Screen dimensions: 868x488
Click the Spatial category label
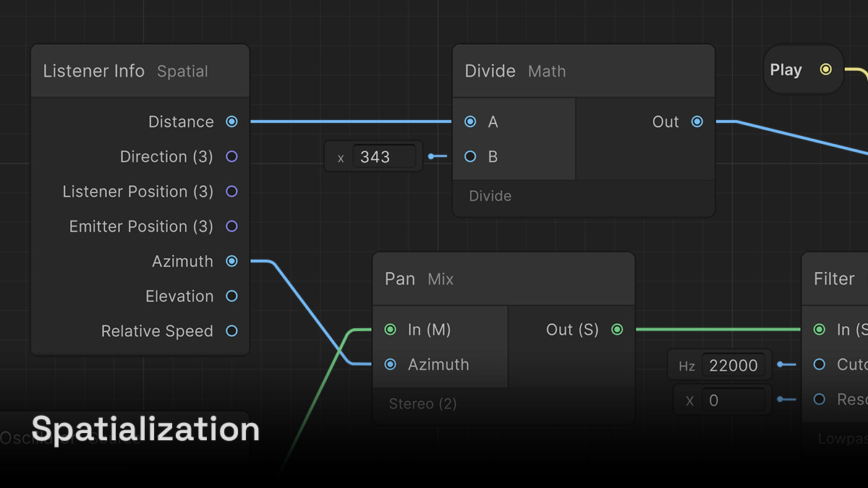click(x=182, y=72)
